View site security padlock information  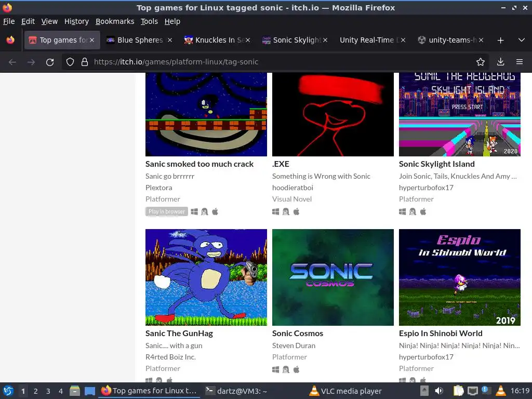(x=85, y=62)
